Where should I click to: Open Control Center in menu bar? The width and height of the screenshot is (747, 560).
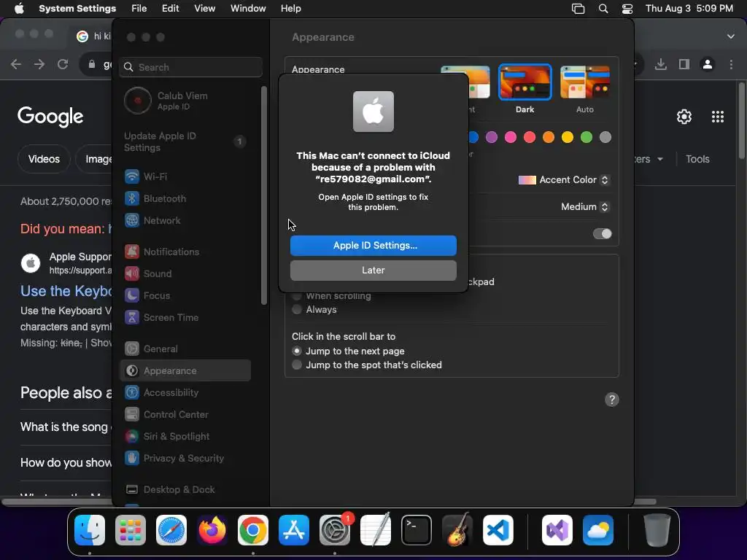pos(627,9)
